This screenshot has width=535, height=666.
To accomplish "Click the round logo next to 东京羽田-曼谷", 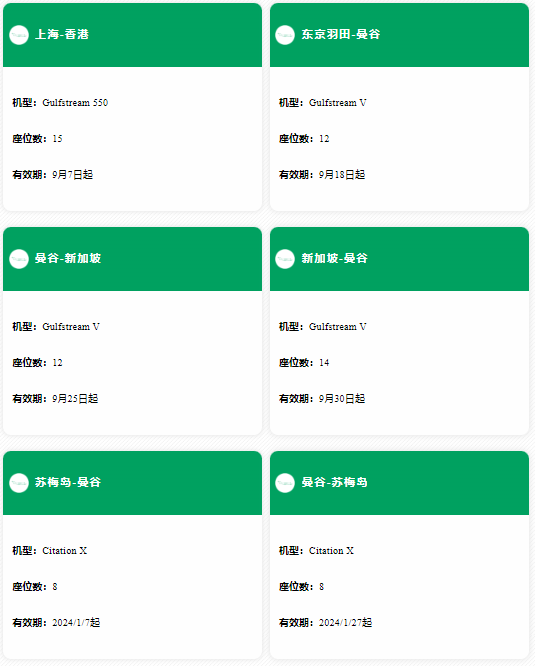I will pyautogui.click(x=285, y=35).
